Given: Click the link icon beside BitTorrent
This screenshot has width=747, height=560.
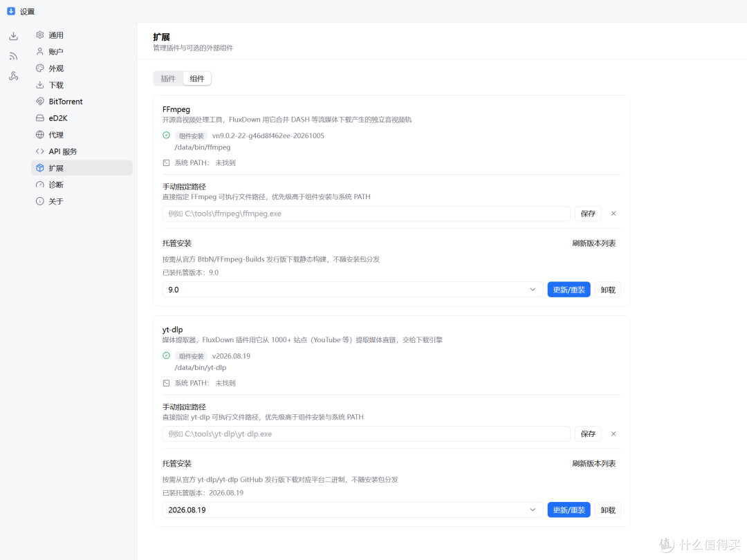Looking at the screenshot, I should [x=40, y=102].
